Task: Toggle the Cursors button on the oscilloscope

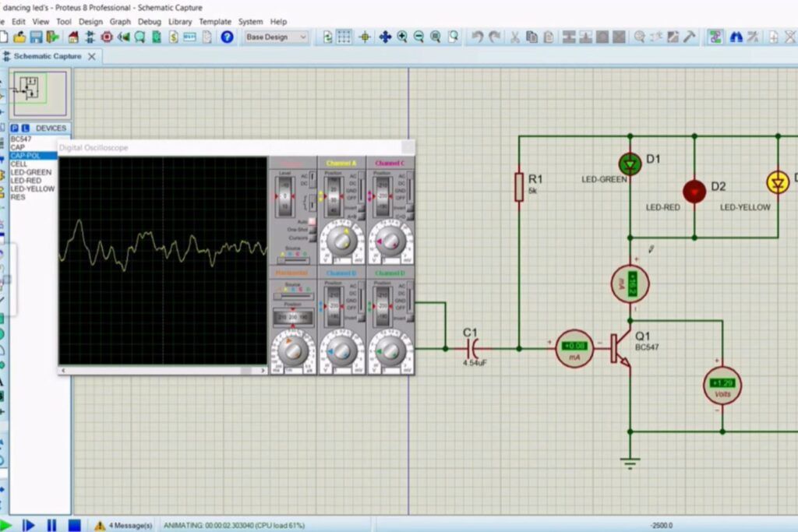Action: point(312,238)
